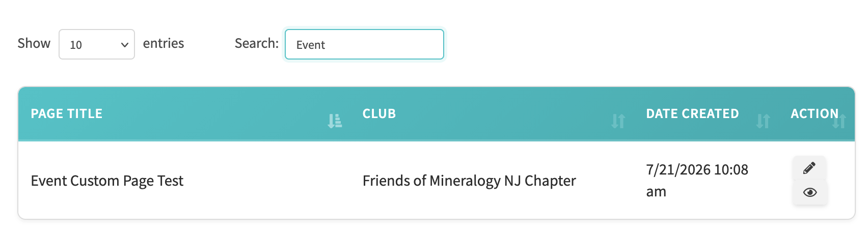The image size is (868, 231).
Task: Focus the Search box containing Event
Action: [x=364, y=44]
